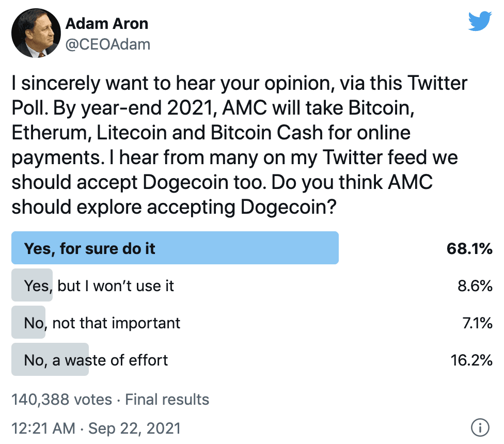Click the 16.2% result value
The image size is (504, 444).
[x=471, y=360]
